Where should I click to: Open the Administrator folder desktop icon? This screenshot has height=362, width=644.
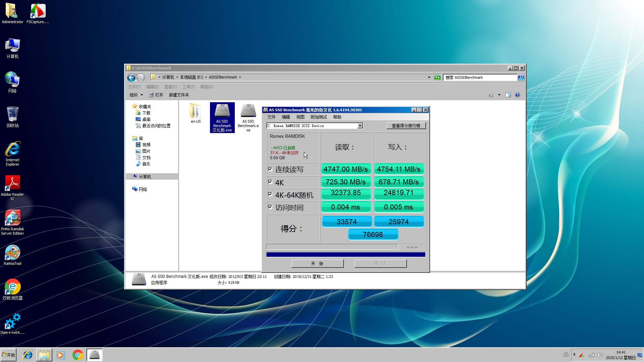point(12,13)
